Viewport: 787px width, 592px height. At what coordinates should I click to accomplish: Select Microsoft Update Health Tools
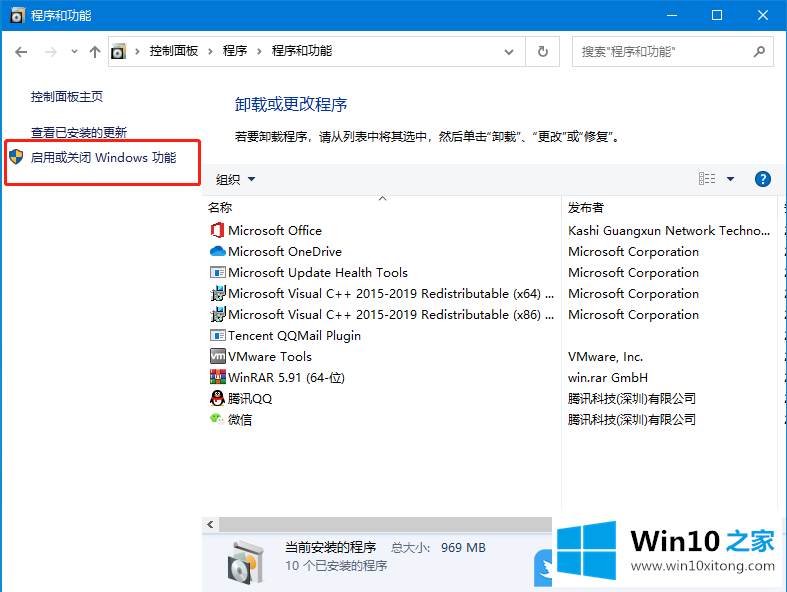318,273
